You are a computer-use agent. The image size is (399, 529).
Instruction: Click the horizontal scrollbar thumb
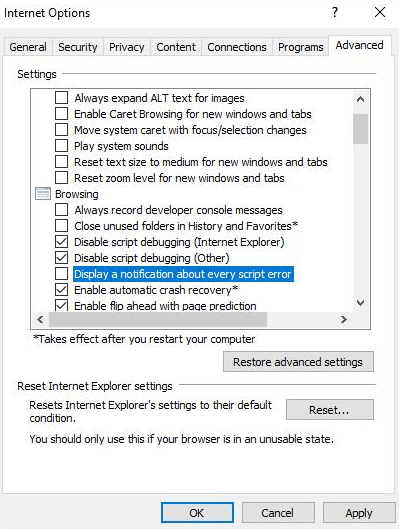click(x=158, y=319)
